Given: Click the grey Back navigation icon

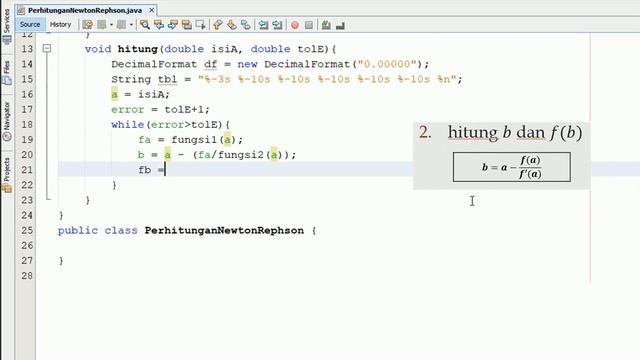Looking at the screenshot, I should (102, 25).
